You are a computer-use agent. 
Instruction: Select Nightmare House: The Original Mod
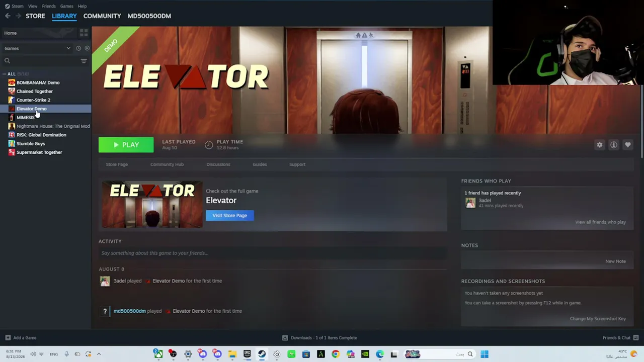pyautogui.click(x=53, y=126)
